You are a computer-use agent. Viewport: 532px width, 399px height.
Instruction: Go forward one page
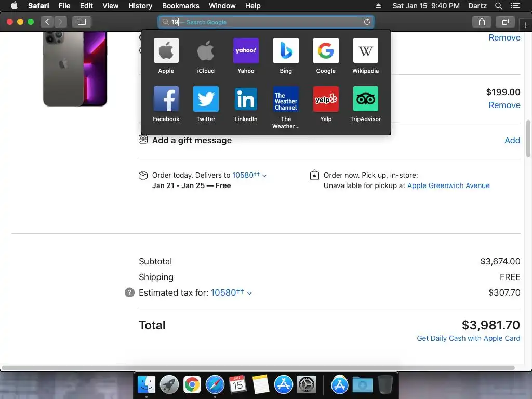tap(60, 22)
